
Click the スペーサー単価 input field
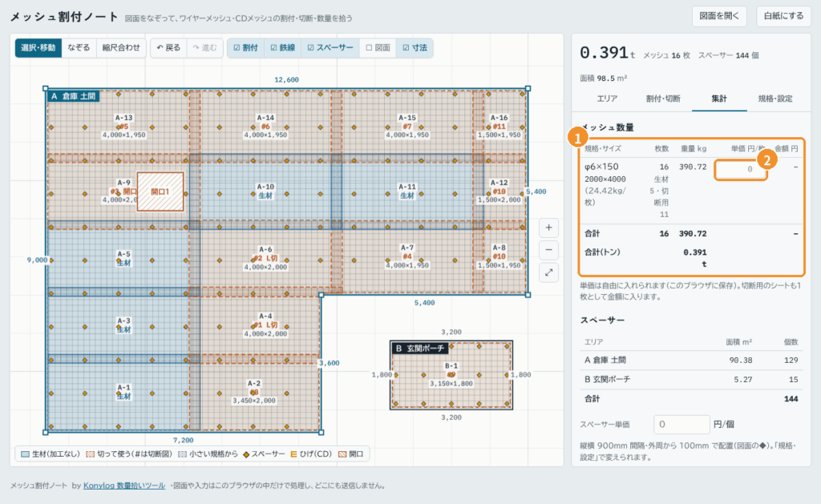click(x=681, y=425)
